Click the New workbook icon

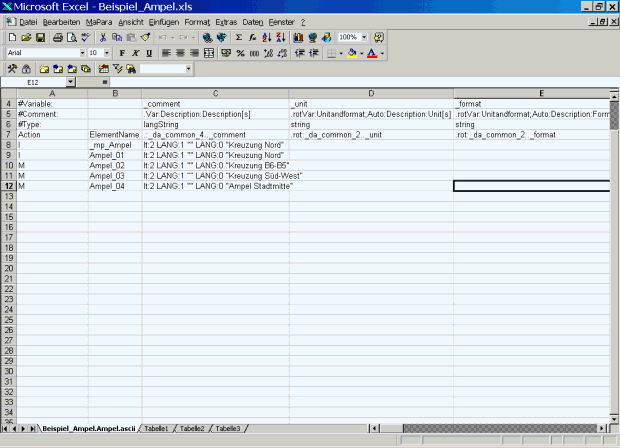(x=12, y=38)
